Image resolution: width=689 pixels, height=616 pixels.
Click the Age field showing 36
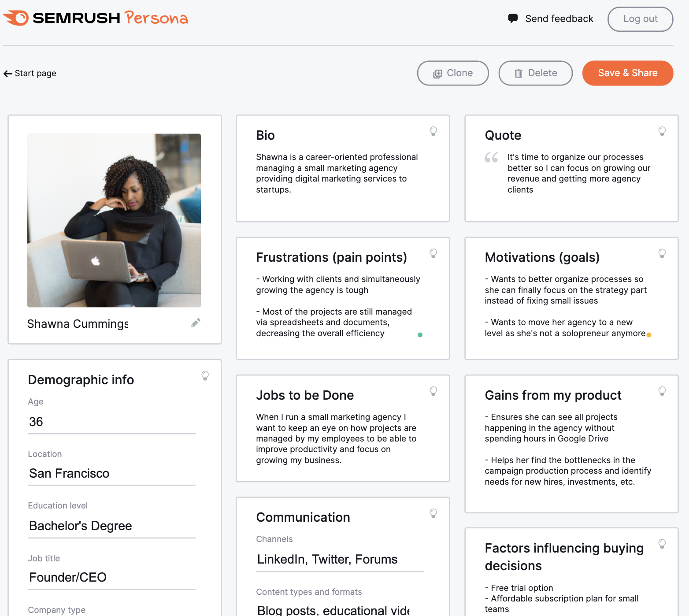(x=111, y=422)
